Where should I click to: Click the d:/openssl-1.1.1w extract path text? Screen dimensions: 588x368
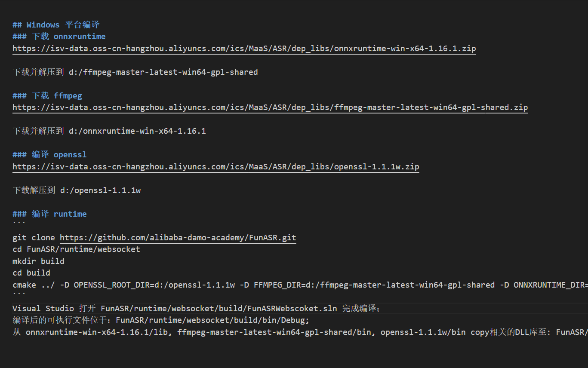click(x=100, y=190)
